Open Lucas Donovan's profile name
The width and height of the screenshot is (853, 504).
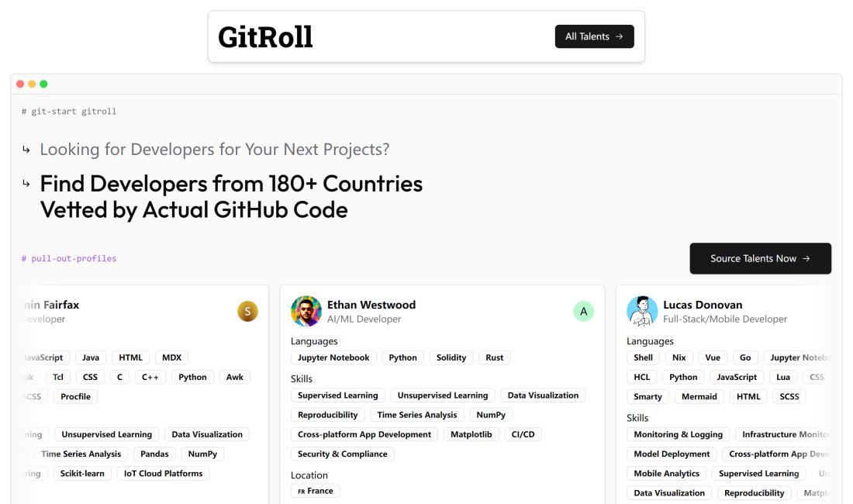coord(703,305)
